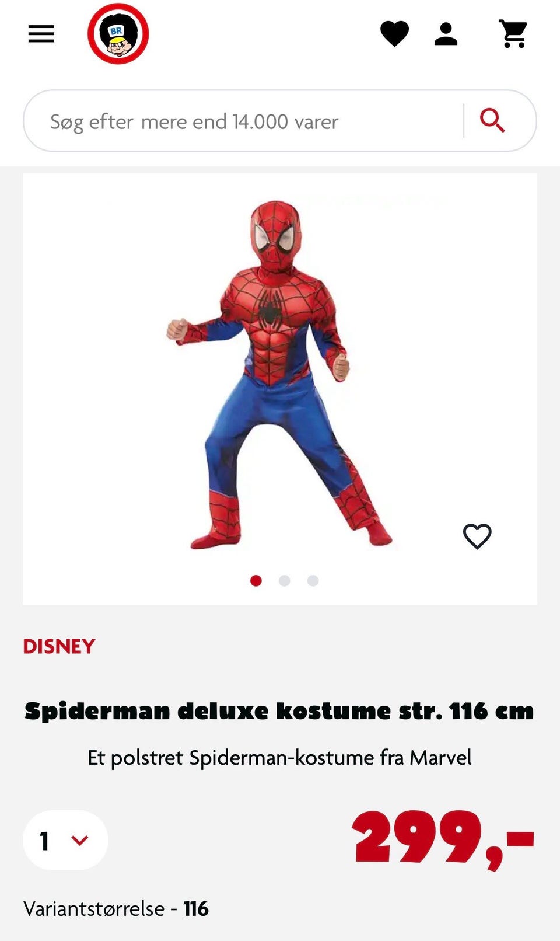Go to the BR logo homepage
560x941 pixels.
click(118, 34)
